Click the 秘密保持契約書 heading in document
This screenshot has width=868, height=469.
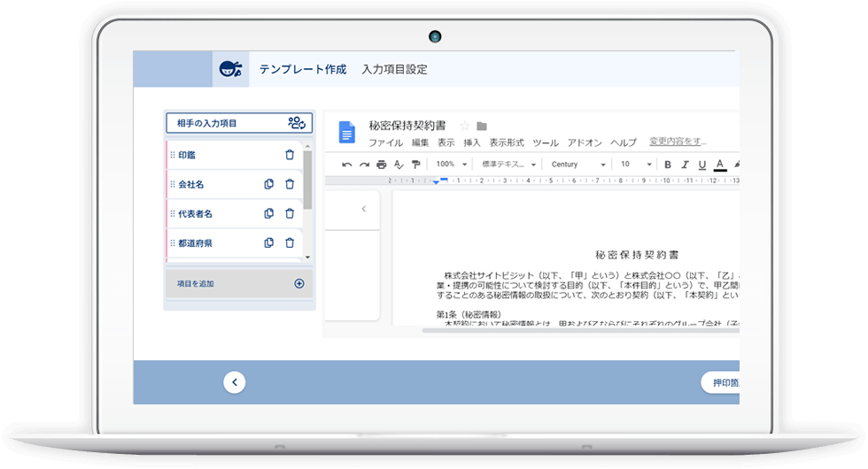637,255
